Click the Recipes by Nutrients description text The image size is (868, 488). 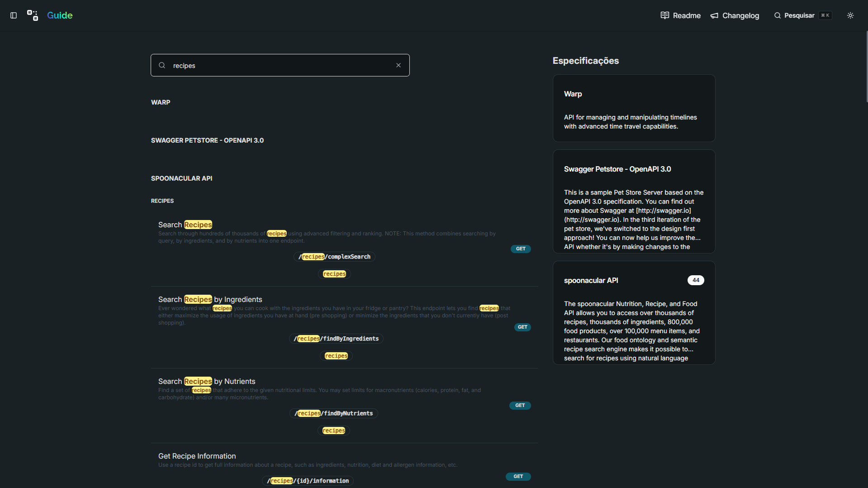319,394
